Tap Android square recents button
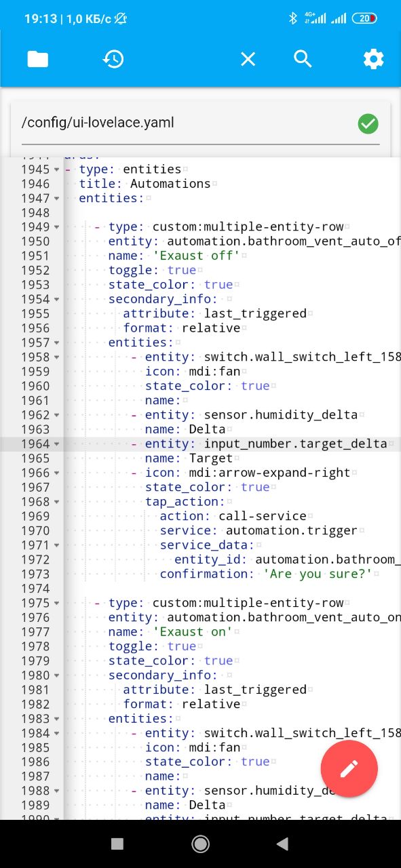This screenshot has height=868, width=401. (117, 844)
